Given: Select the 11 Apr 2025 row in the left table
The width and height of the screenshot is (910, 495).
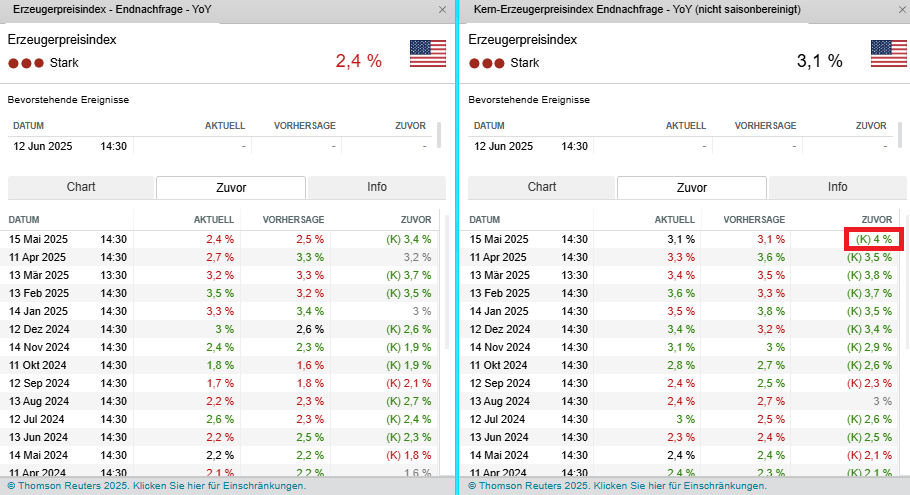Looking at the screenshot, I should click(221, 257).
